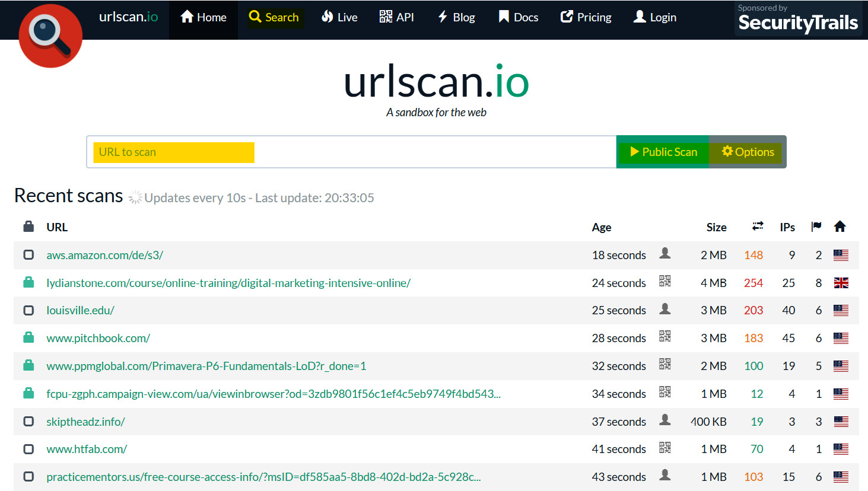Open the API nav item
The width and height of the screenshot is (868, 491).
point(396,17)
